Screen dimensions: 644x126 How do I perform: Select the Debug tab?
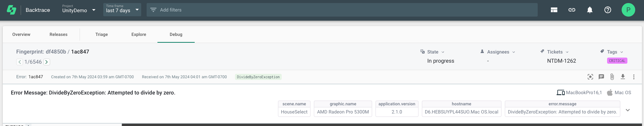pyautogui.click(x=176, y=35)
